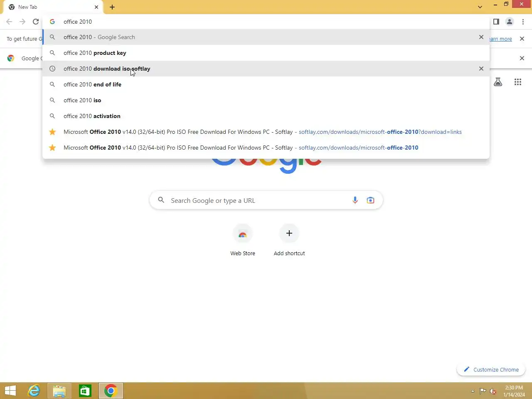Click the address bar with office 2010
The width and height of the screenshot is (532, 399).
pos(266,22)
